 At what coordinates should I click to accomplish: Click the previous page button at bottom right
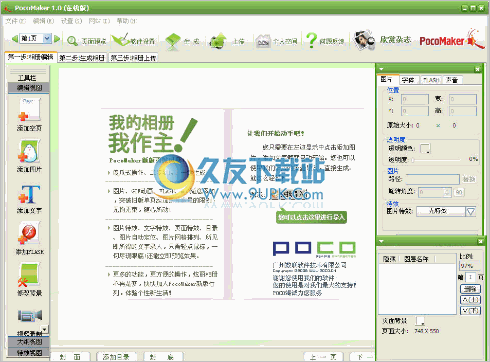(x=323, y=357)
